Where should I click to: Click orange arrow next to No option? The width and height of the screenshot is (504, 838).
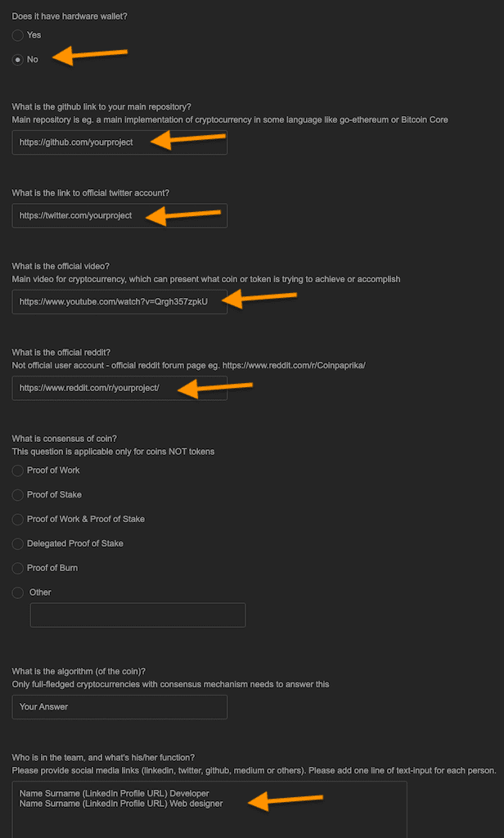(90, 55)
